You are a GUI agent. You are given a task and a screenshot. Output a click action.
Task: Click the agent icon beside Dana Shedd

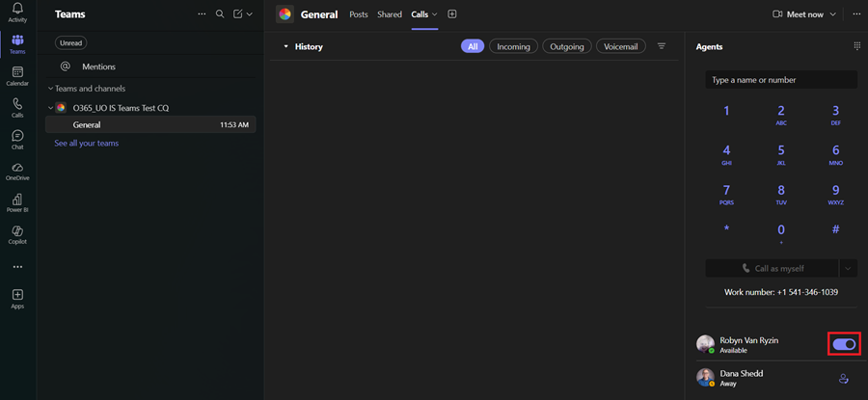(844, 379)
